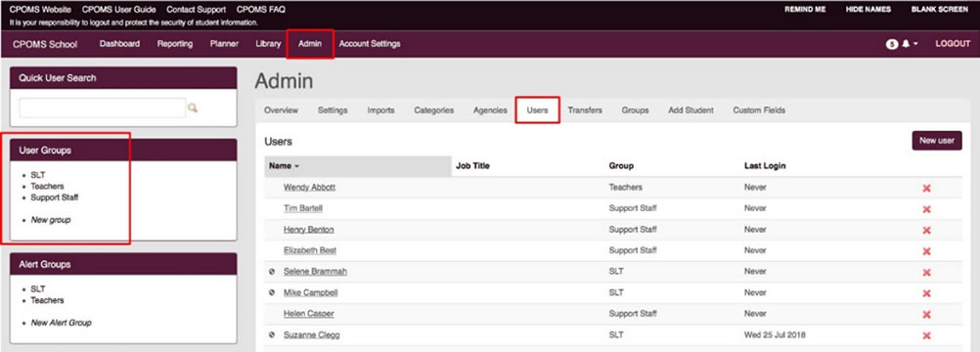Viewport: 980px width, 352px height.
Task: Select the Users tab
Action: coord(538,110)
